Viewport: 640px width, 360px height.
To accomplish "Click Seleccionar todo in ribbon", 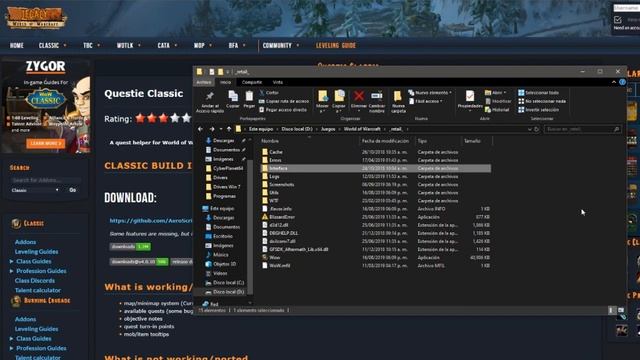I will [538, 93].
